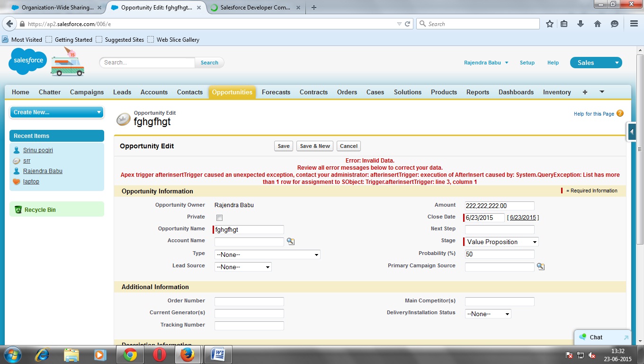
Task: Open Firefox downloads arrow icon
Action: pos(580,24)
